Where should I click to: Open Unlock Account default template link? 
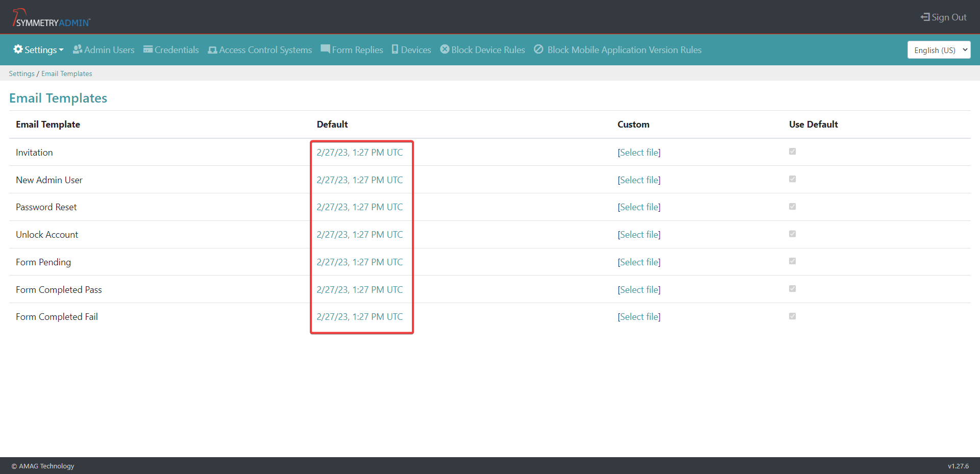click(x=360, y=234)
